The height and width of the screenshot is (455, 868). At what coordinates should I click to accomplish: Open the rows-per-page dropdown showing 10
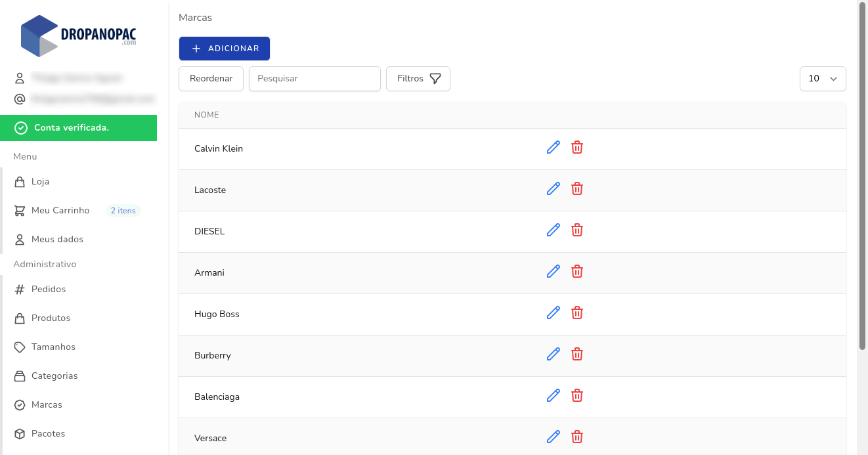(823, 78)
